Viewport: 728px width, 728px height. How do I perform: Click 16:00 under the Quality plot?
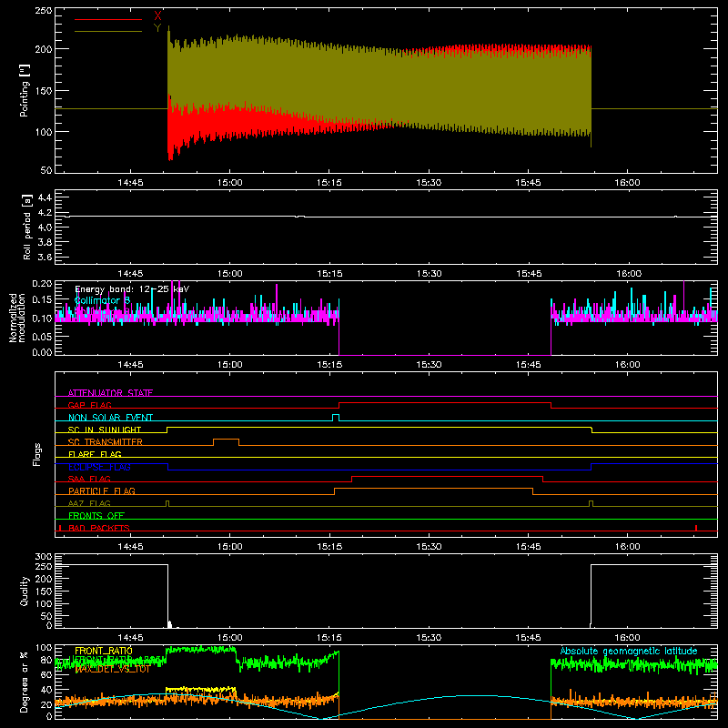(x=627, y=638)
